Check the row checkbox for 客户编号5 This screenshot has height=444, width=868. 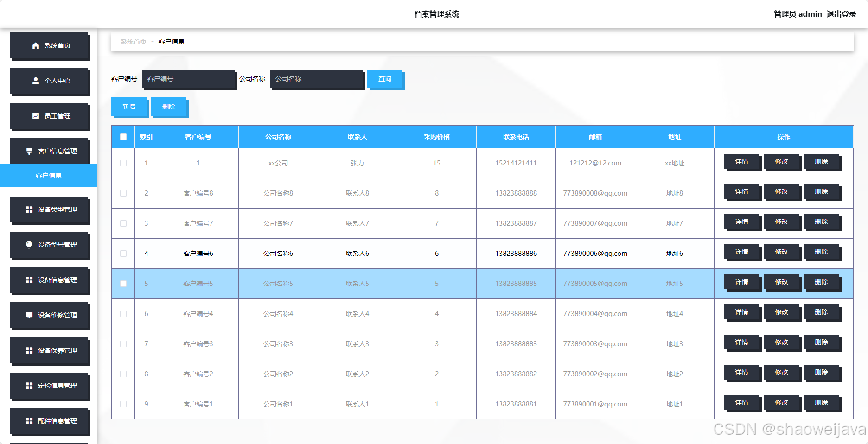tap(123, 284)
